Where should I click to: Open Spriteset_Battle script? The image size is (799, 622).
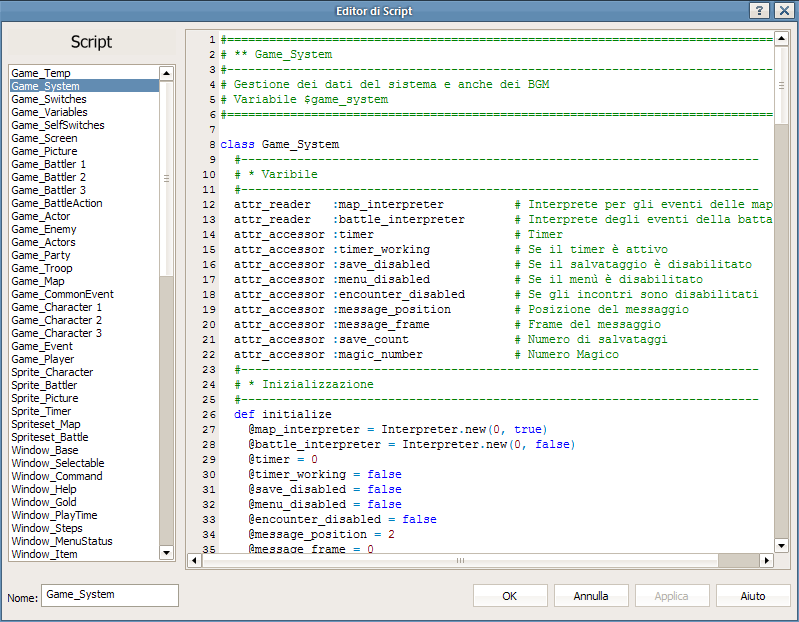[85, 437]
